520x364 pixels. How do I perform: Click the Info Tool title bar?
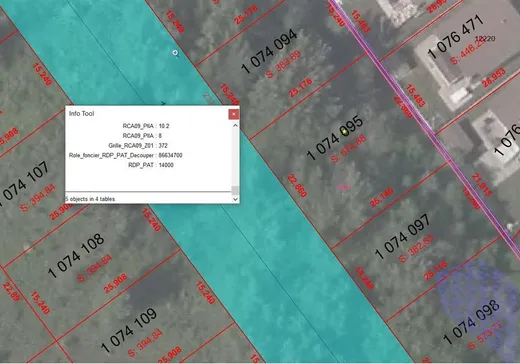coord(147,114)
